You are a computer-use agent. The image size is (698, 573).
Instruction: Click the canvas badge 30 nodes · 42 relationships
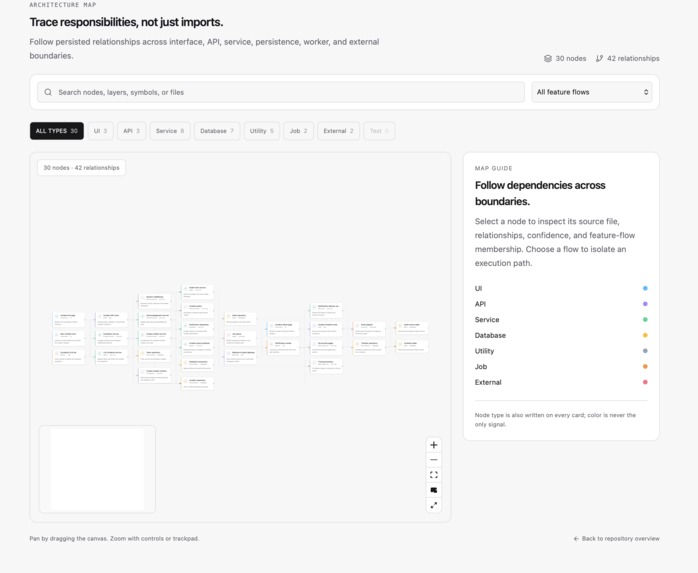(81, 168)
